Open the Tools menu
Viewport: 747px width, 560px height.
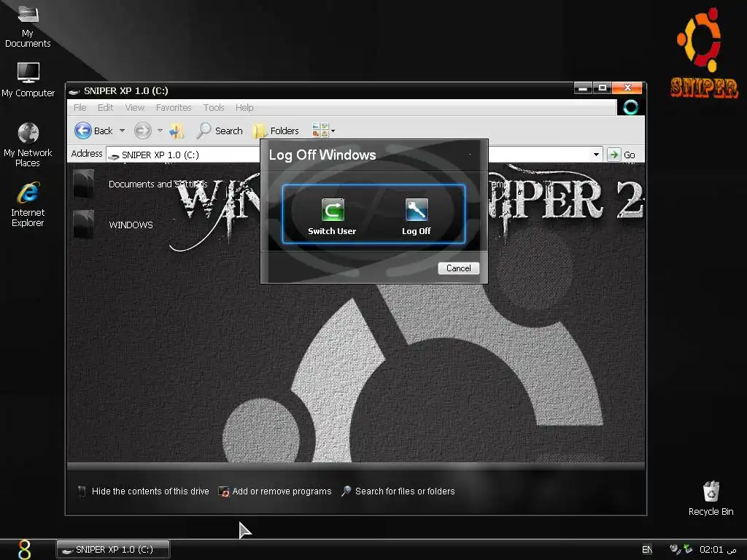214,108
